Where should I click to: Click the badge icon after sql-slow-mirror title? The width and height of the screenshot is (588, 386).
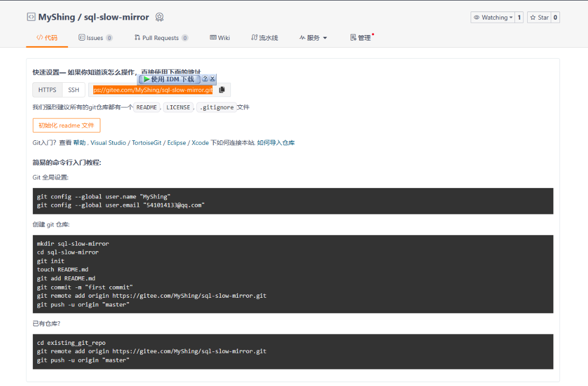[x=159, y=17]
